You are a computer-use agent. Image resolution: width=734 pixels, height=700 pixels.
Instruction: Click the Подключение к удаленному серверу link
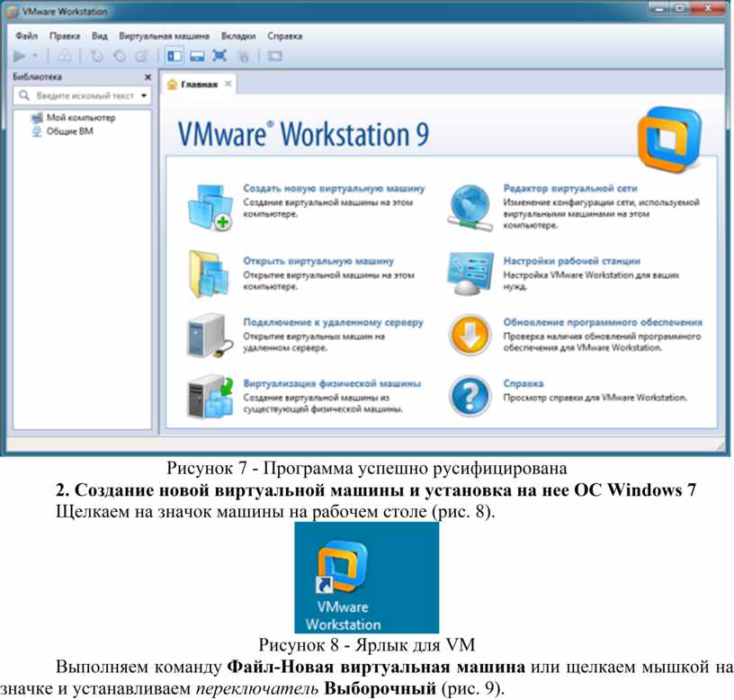click(x=334, y=322)
